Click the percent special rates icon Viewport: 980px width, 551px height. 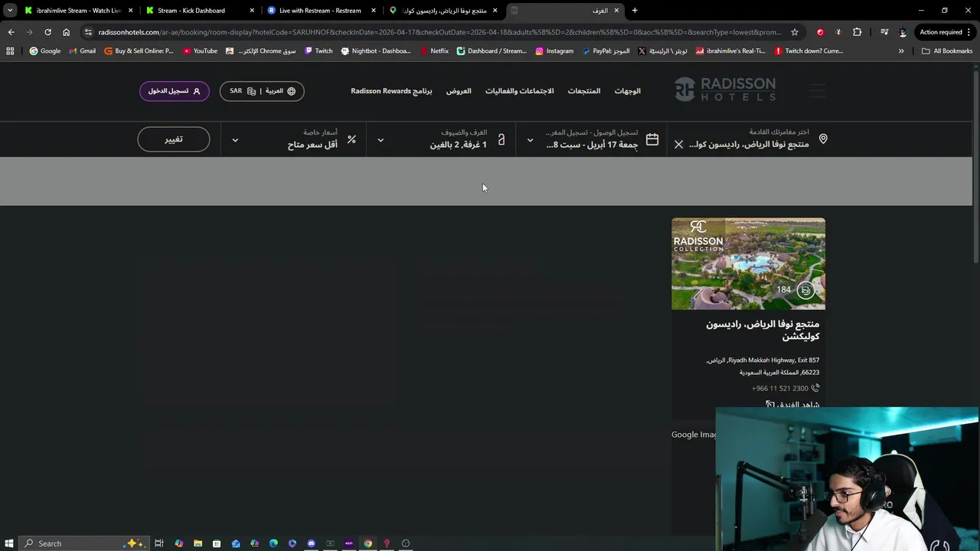pyautogui.click(x=351, y=139)
